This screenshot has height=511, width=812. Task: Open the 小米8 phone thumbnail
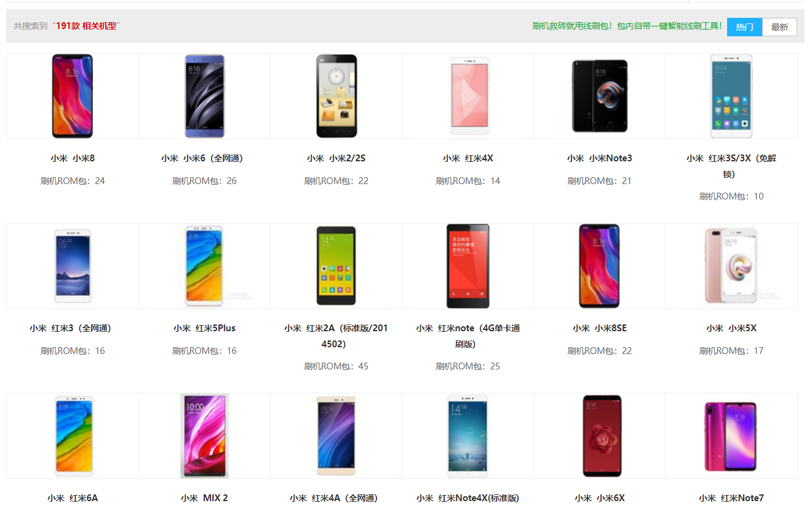(73, 96)
